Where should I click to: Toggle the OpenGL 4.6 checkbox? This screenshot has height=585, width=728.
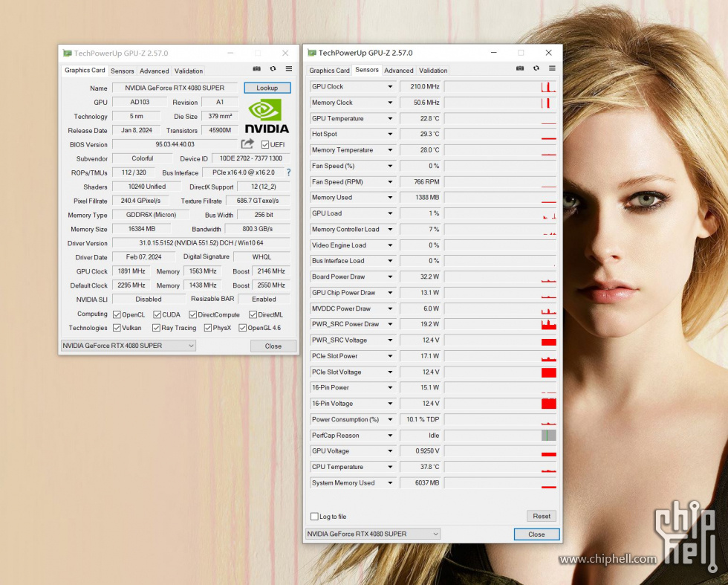pos(242,328)
